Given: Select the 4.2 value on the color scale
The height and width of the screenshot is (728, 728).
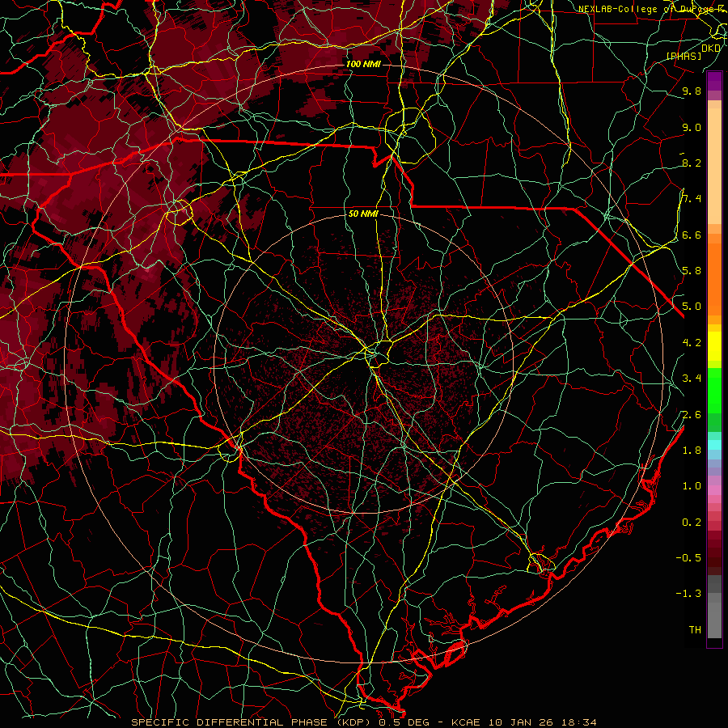Looking at the screenshot, I should click(x=692, y=343).
